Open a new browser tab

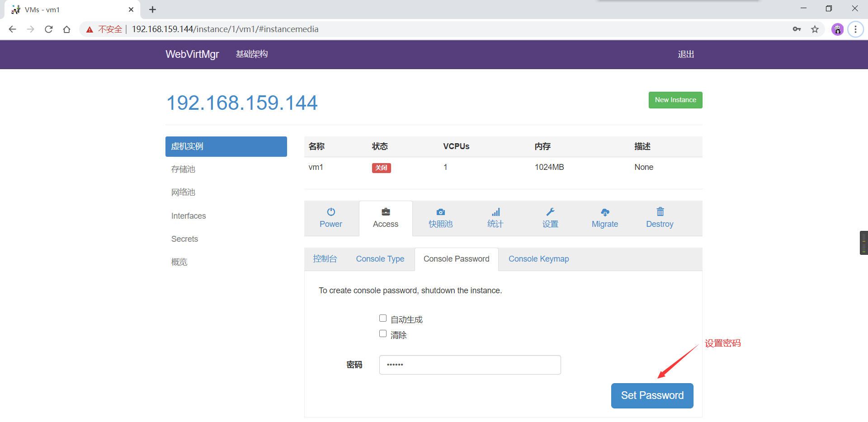pyautogui.click(x=153, y=9)
